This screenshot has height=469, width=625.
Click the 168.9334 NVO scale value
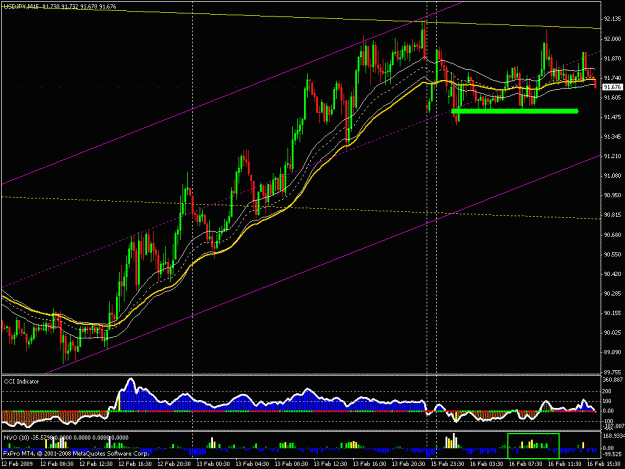click(x=614, y=436)
